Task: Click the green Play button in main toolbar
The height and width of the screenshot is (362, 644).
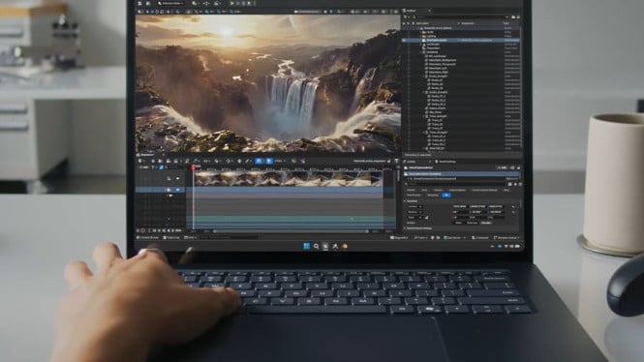Action: pos(232,3)
